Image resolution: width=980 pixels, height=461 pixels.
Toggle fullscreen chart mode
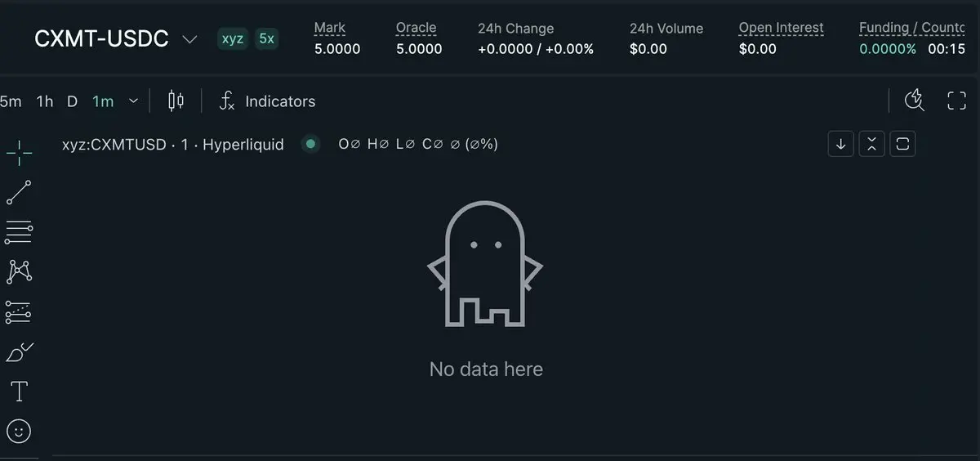[x=956, y=101]
